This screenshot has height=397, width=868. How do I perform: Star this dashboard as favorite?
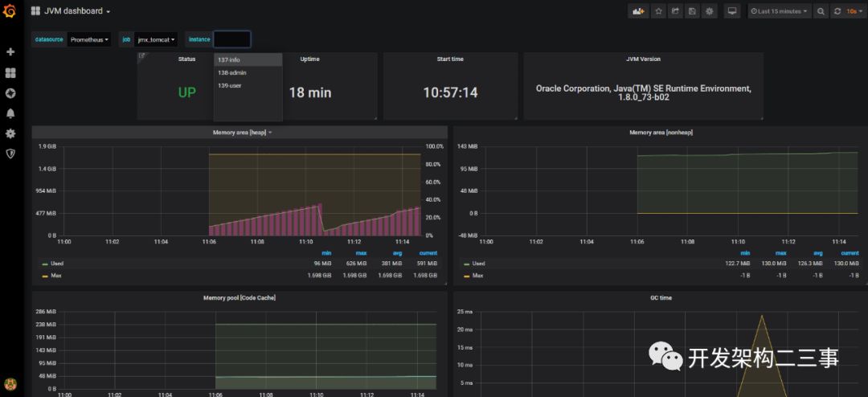tap(658, 11)
